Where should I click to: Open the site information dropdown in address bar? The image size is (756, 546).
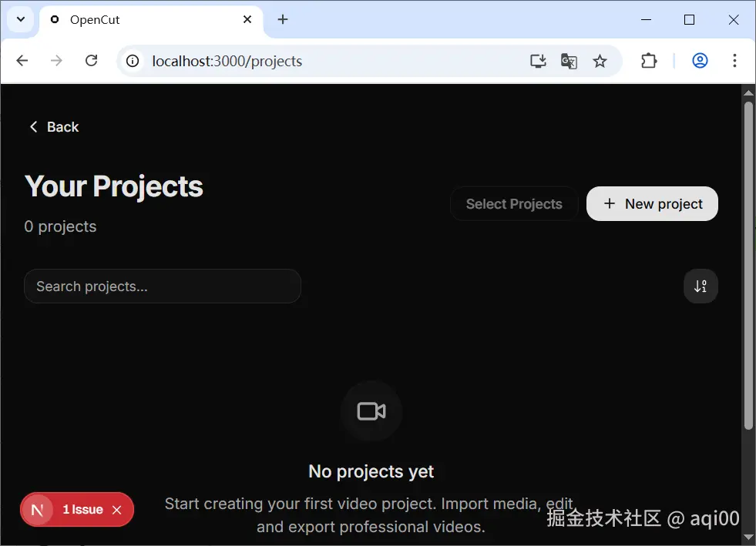click(x=131, y=61)
